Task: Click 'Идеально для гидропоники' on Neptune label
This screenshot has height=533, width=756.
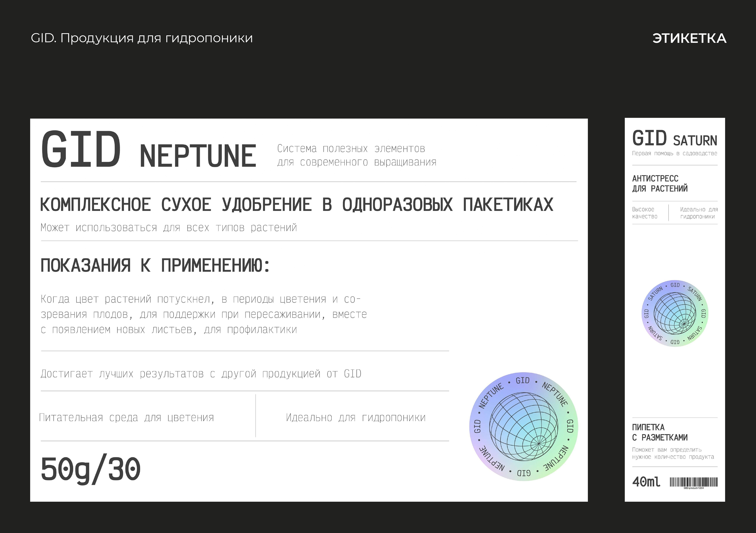Action: (356, 418)
